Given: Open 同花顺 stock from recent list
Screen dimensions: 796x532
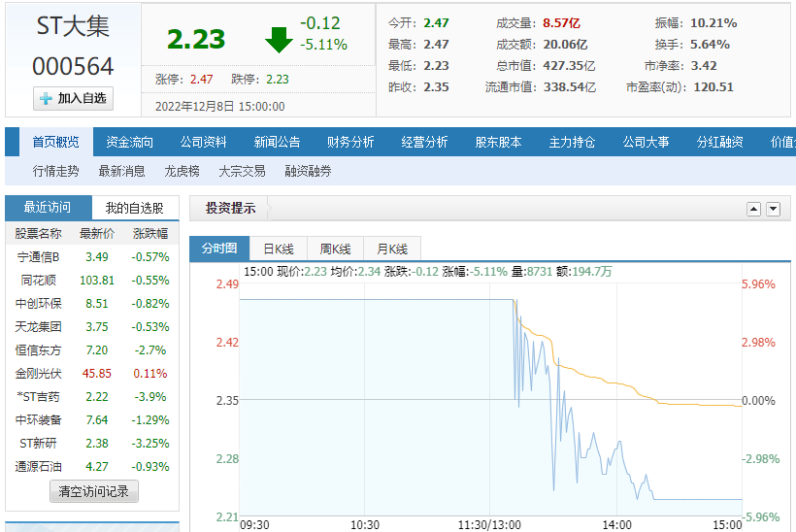Looking at the screenshot, I should point(40,281).
